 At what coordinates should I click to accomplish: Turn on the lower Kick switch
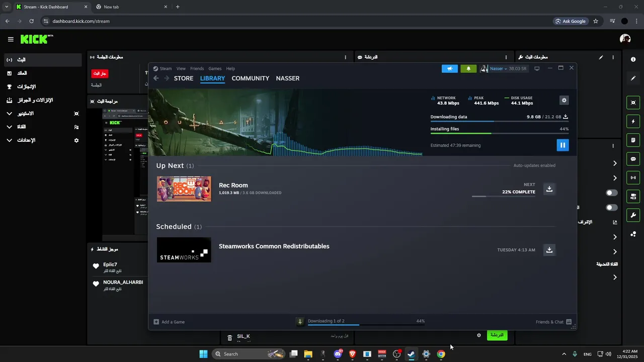pos(612,208)
